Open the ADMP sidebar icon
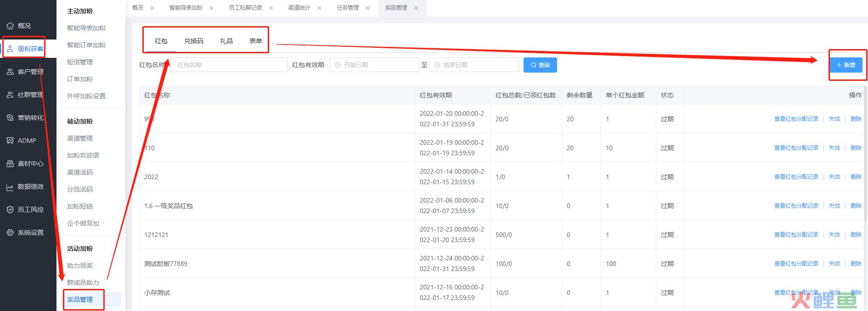The height and width of the screenshot is (311, 868). click(x=10, y=141)
